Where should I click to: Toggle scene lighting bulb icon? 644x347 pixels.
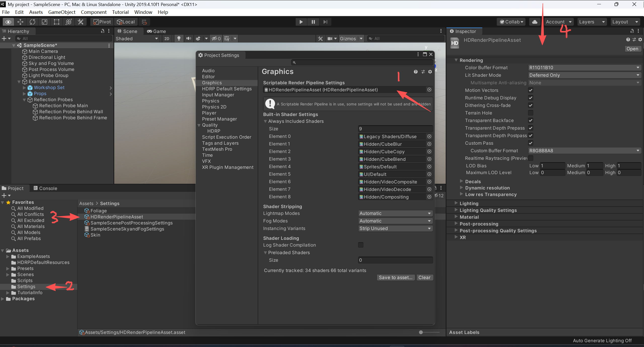[179, 38]
